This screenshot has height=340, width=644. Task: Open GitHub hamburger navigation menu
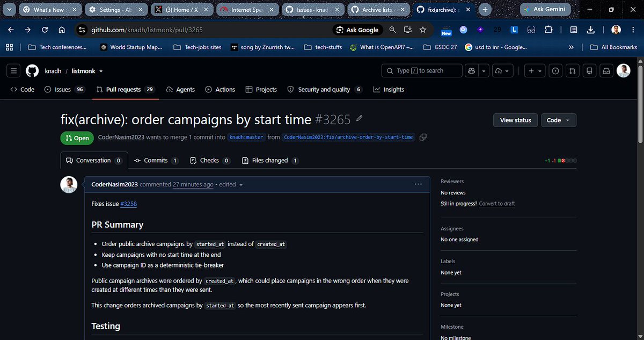(14, 71)
